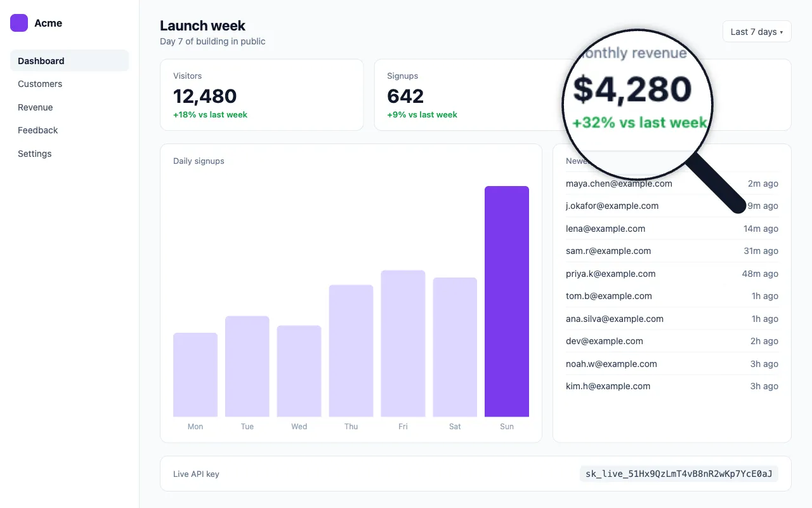The image size is (812, 508).
Task: Select lena@example.com in the list
Action: click(605, 229)
